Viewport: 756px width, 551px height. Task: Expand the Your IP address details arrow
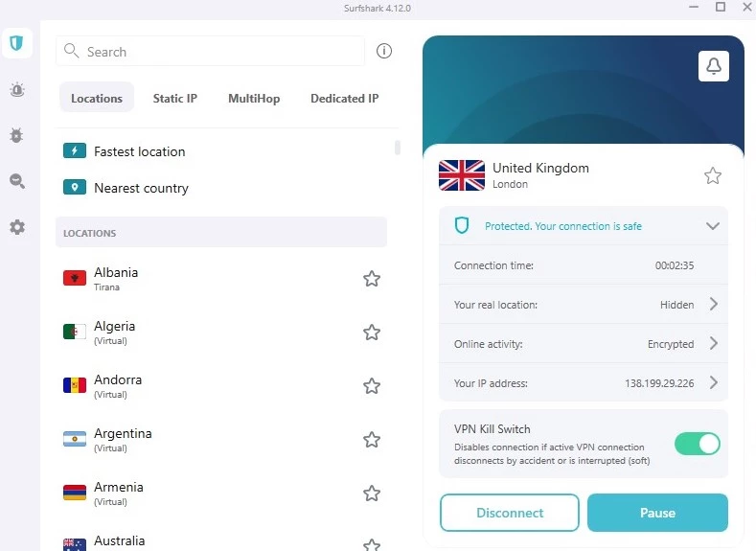(714, 383)
